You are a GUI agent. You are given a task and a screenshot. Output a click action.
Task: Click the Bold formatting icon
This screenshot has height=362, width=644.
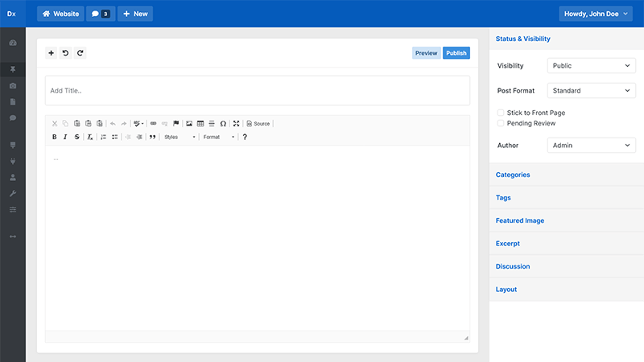(55, 137)
